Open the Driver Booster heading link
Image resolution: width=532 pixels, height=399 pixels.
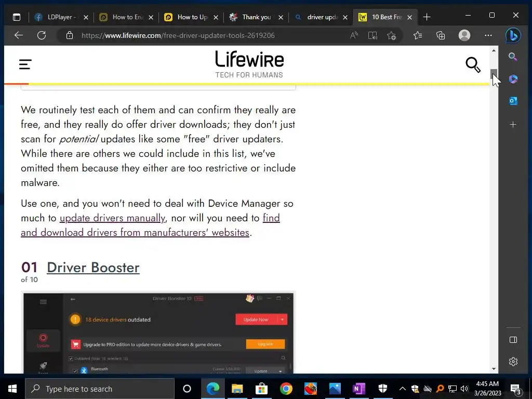[93, 268]
